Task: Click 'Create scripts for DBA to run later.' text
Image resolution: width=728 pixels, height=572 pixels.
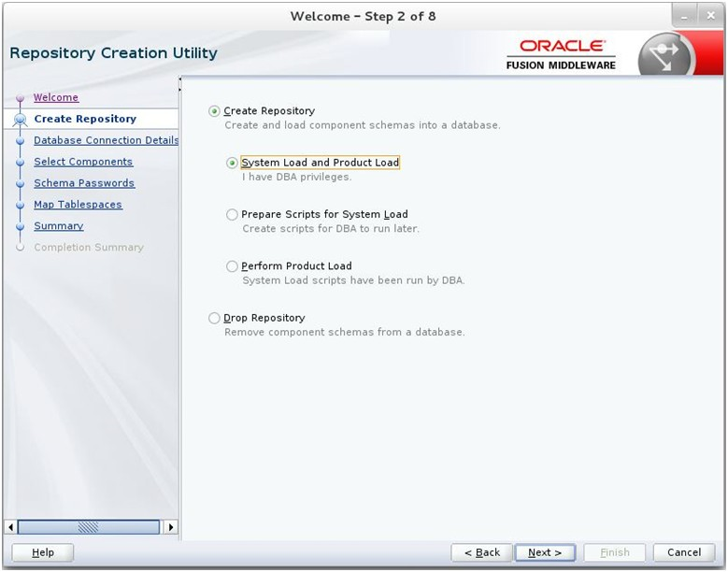Action: [331, 228]
